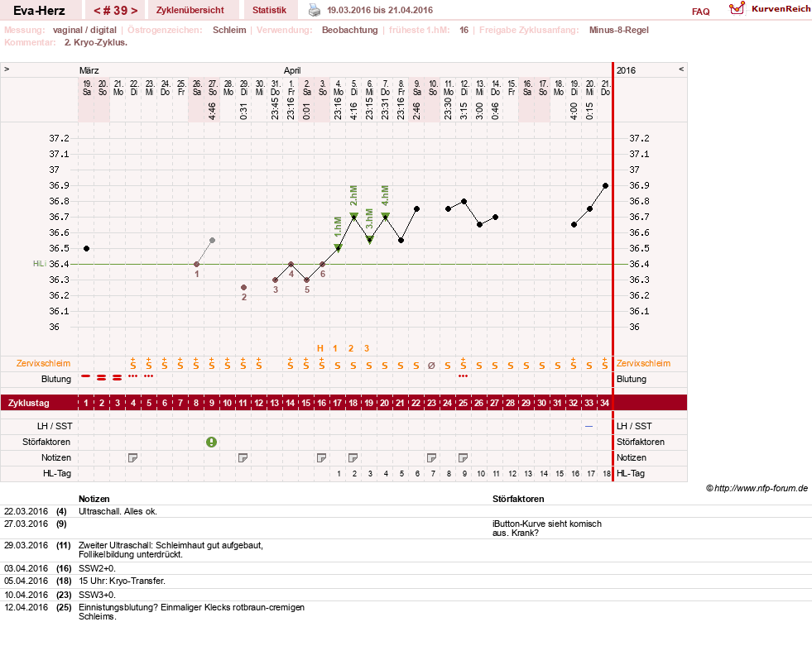Click the "vaginal / digital" measurement value
The image size is (812, 665).
pos(84,30)
